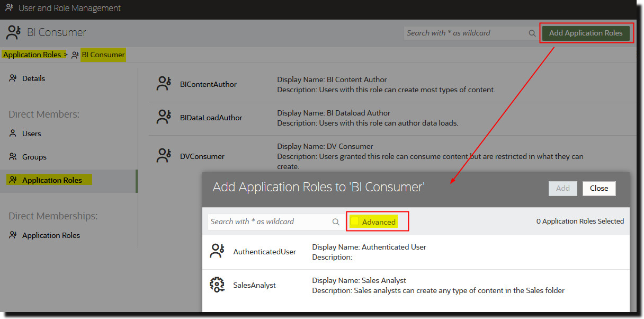Click the magnifier icon in dialog search field
The height and width of the screenshot is (319, 644).
(336, 221)
